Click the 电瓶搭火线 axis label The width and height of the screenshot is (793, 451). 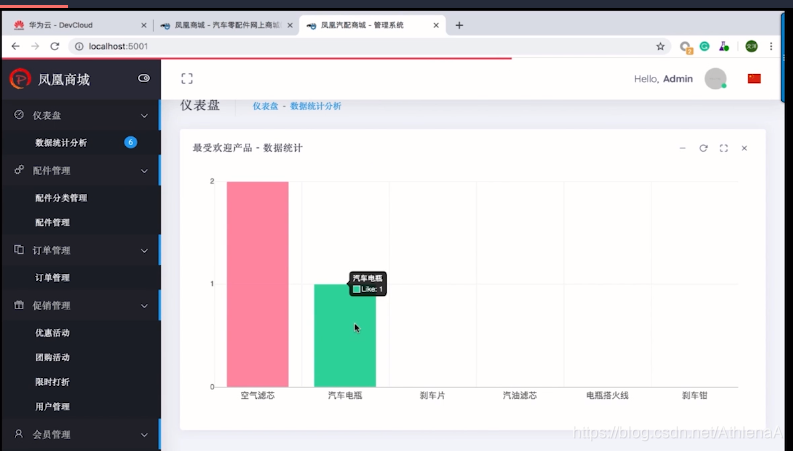pyautogui.click(x=607, y=395)
